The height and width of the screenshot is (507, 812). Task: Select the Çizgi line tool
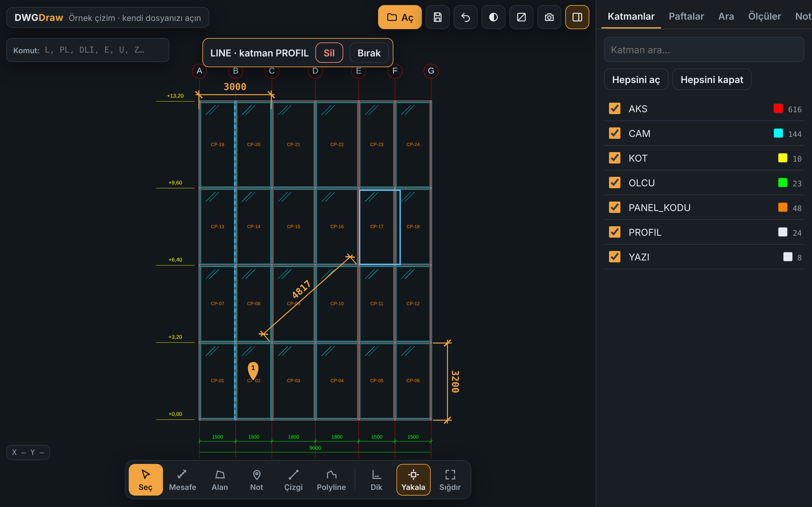[x=293, y=479]
